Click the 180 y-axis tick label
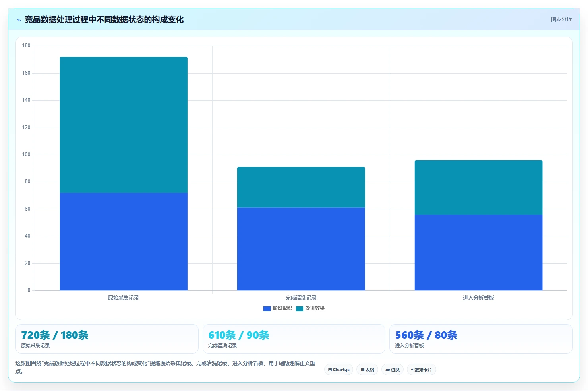 tap(26, 46)
